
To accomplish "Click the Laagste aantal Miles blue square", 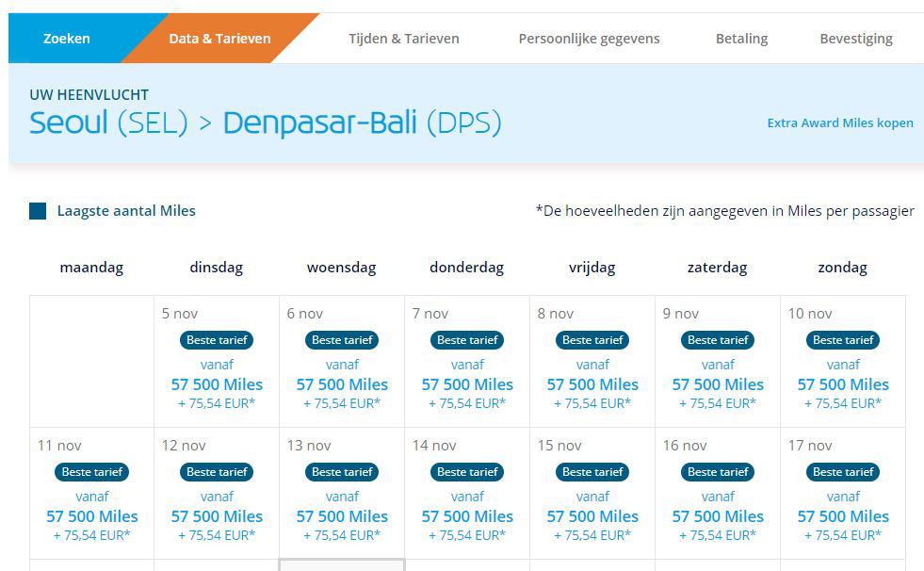I will tap(38, 211).
